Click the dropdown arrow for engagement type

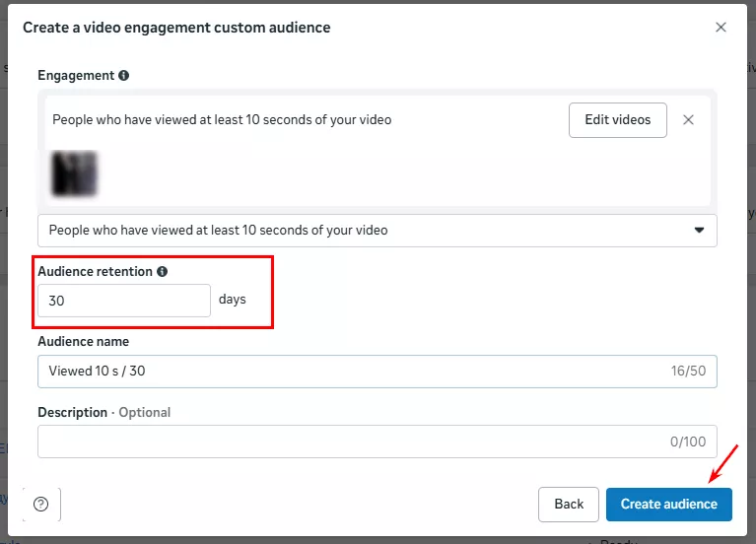699,231
